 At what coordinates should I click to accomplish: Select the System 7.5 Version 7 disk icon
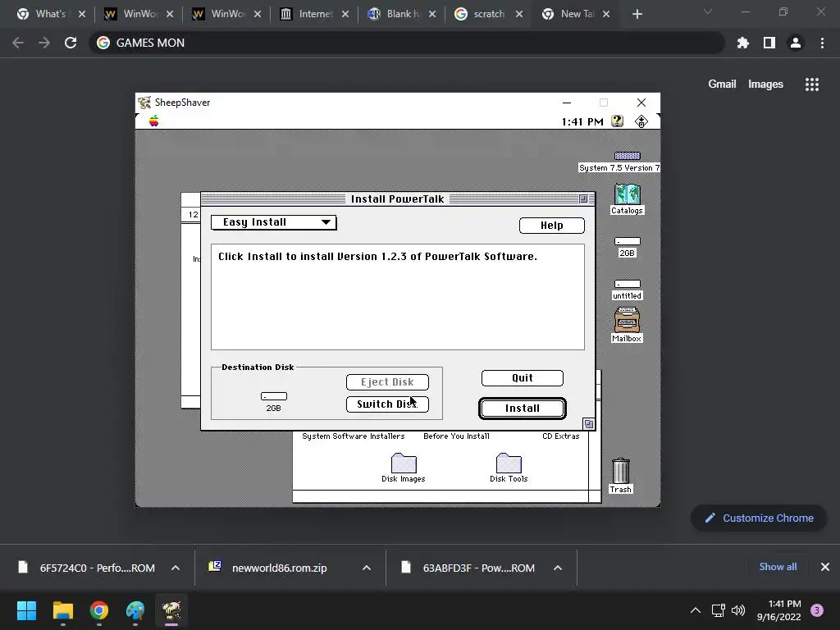click(627, 155)
